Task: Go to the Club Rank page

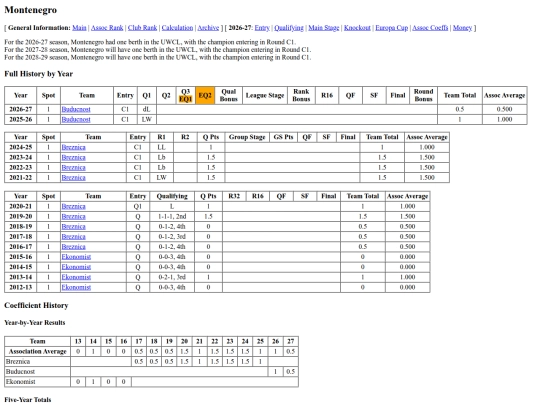Action: coord(142,28)
